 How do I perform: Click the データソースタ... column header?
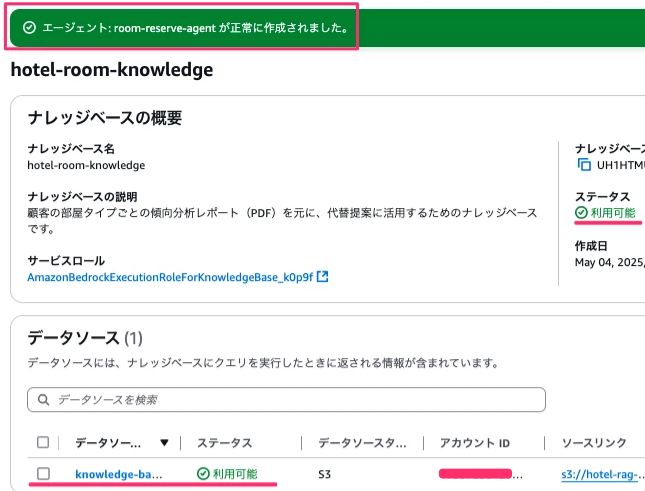362,443
